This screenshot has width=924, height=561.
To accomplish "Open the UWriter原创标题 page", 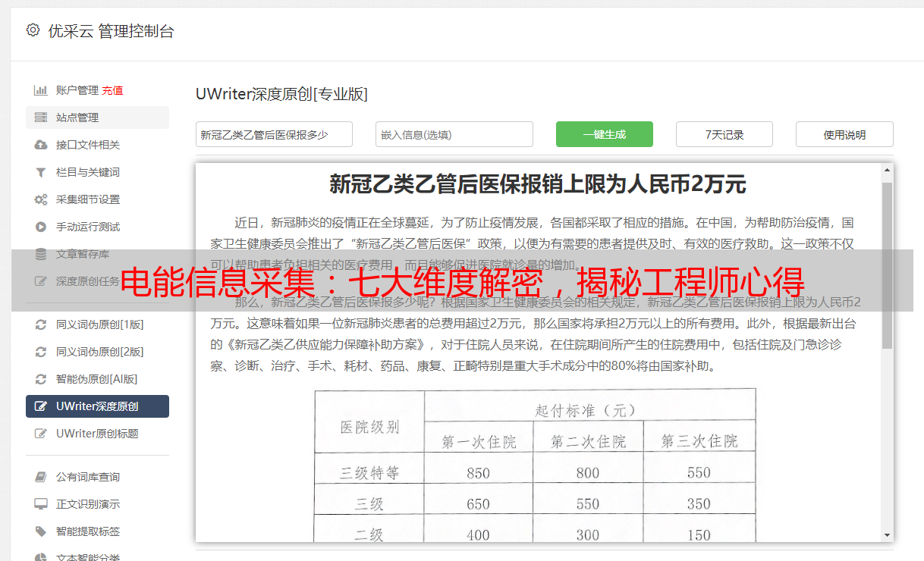I will pos(97,434).
